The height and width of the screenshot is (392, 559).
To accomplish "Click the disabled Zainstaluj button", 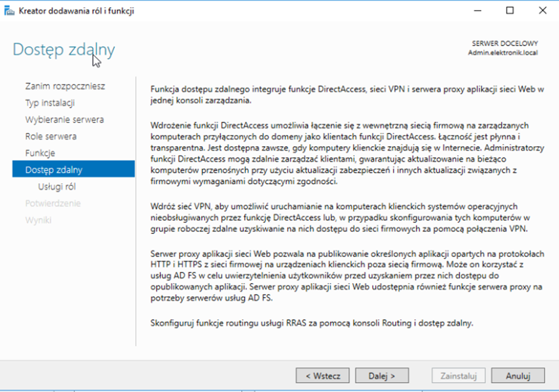I will click(458, 376).
